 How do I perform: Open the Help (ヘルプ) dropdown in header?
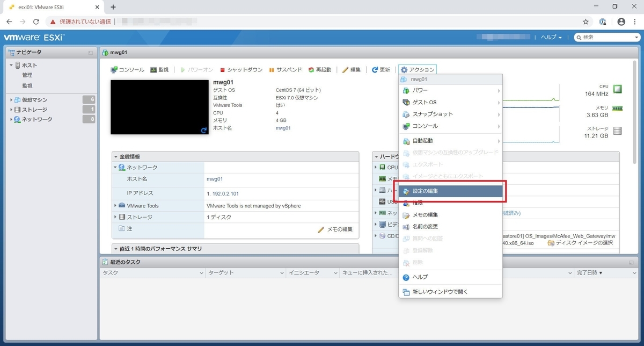[x=551, y=38]
